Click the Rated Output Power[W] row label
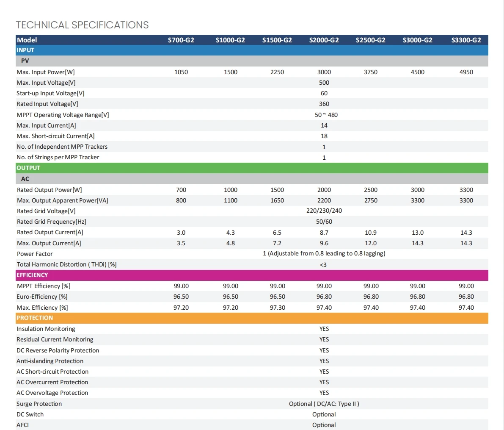504x430 pixels. click(x=50, y=190)
